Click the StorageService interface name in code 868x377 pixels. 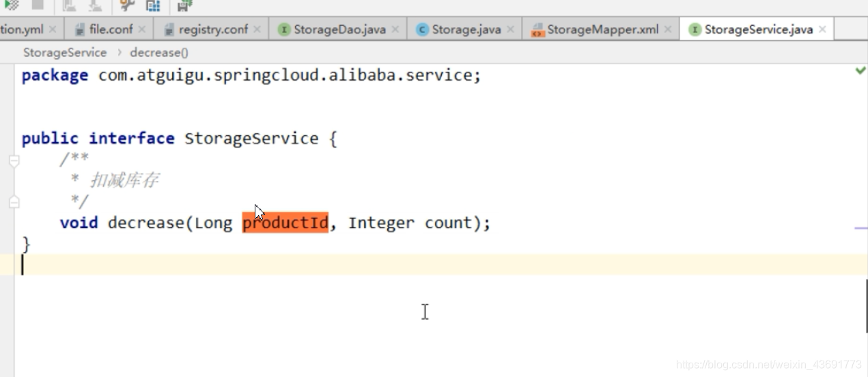point(251,139)
